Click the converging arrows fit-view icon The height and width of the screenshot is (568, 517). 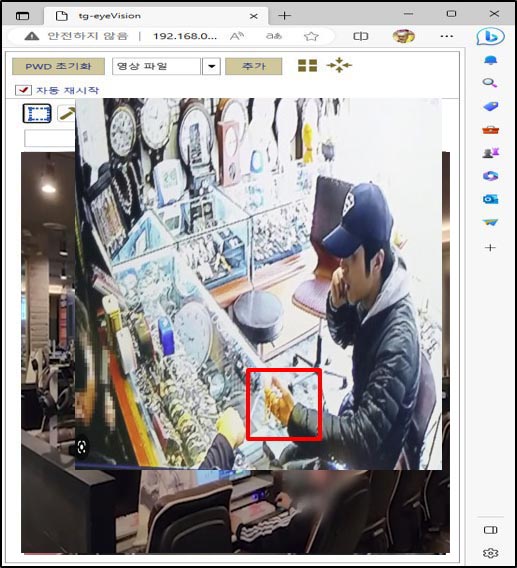[x=339, y=65]
